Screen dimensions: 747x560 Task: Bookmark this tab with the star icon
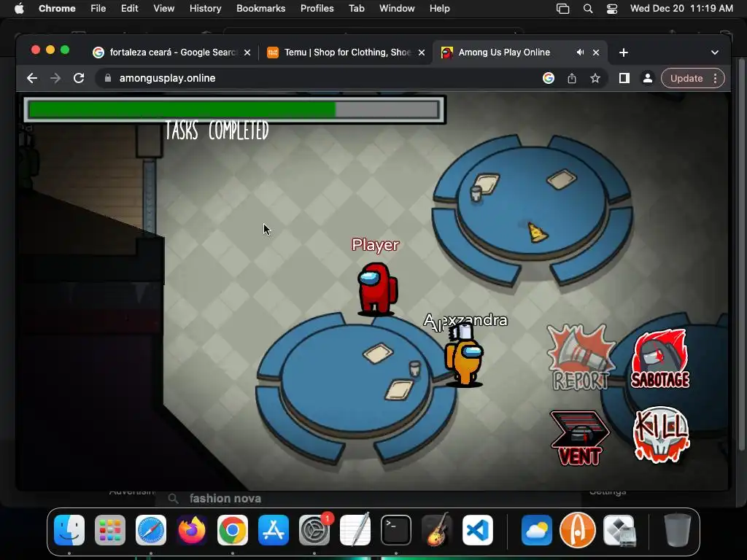pos(595,78)
